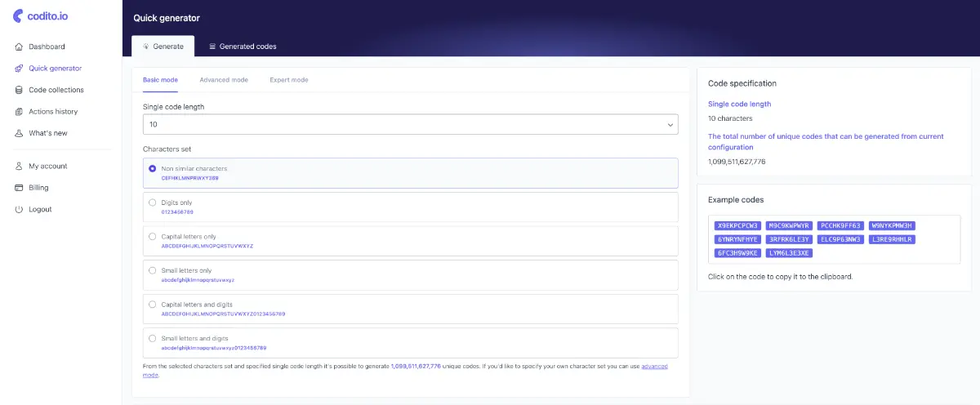The height and width of the screenshot is (405, 980).
Task: Click the code length dropdown chevron
Action: [x=670, y=125]
